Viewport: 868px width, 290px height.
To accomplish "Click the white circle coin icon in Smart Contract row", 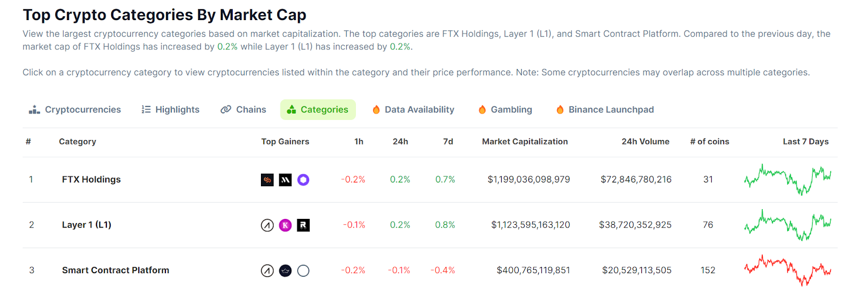I will tap(303, 270).
